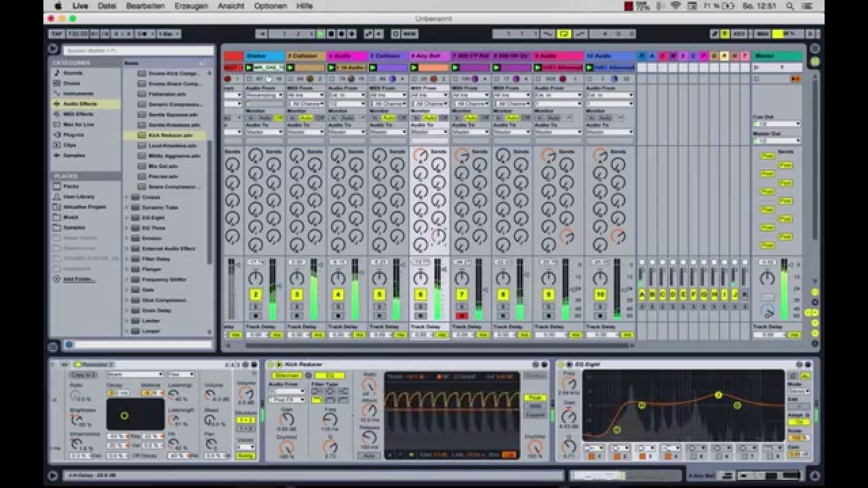This screenshot has width=868, height=488.
Task: Open the Ansicht menu
Action: coord(231,6)
